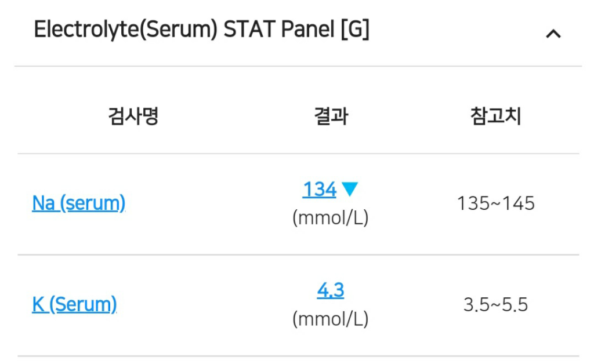The image size is (594, 364).
Task: Click the blue low-value triangle beside 134
Action: pos(350,189)
